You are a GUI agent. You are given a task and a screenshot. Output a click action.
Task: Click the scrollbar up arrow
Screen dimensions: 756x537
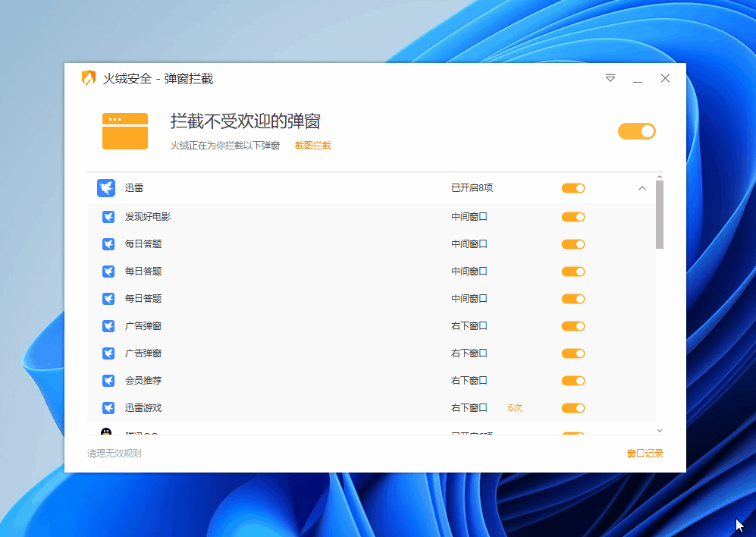[660, 177]
